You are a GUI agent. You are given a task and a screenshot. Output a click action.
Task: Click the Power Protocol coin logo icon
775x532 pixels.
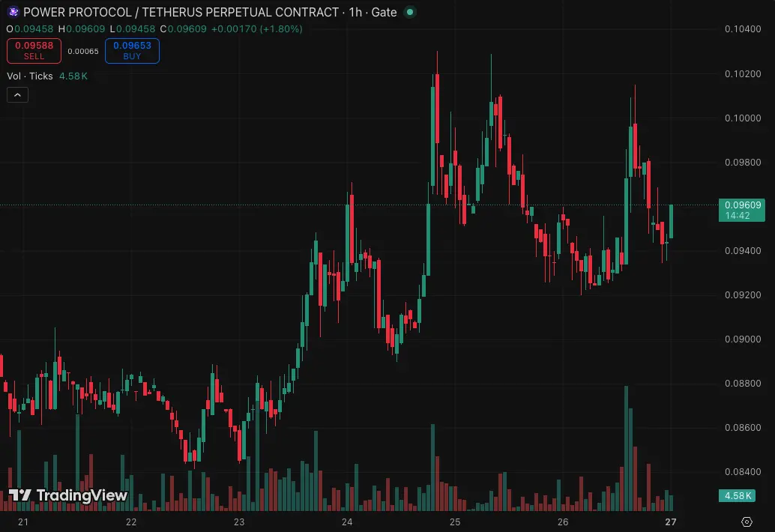13,11
